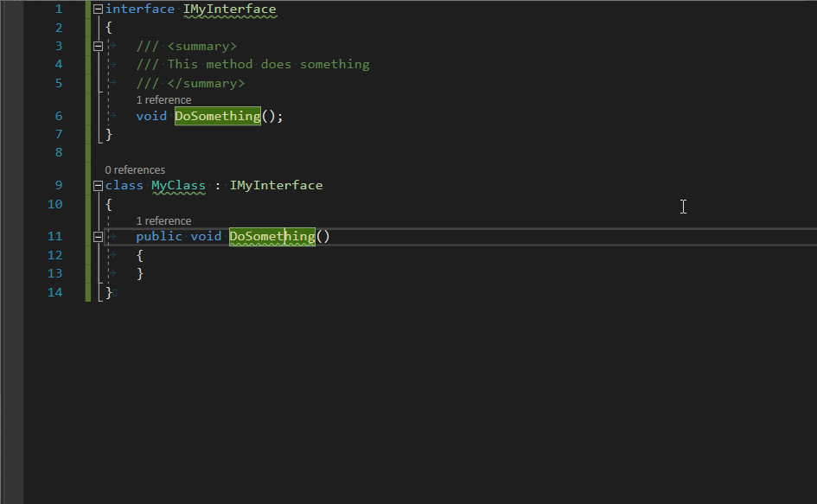This screenshot has width=817, height=504.
Task: Open '1 reference' CodeLens above public void DoSomething
Action: 163,221
